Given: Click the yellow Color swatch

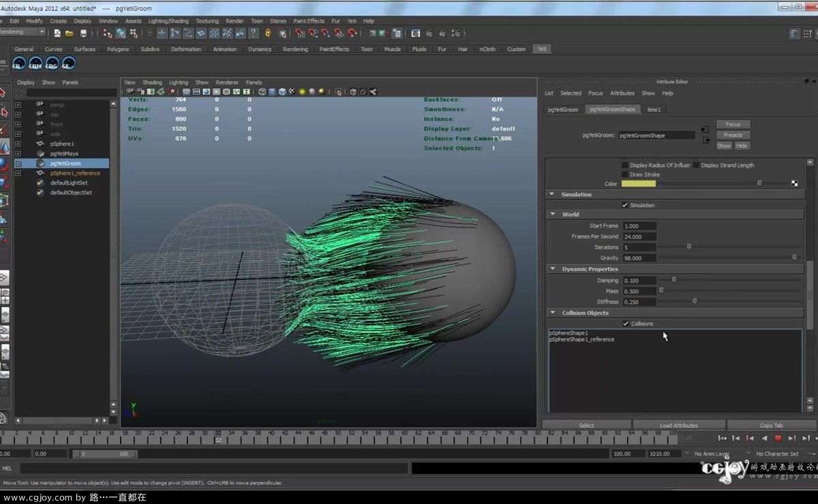Looking at the screenshot, I should pos(639,184).
